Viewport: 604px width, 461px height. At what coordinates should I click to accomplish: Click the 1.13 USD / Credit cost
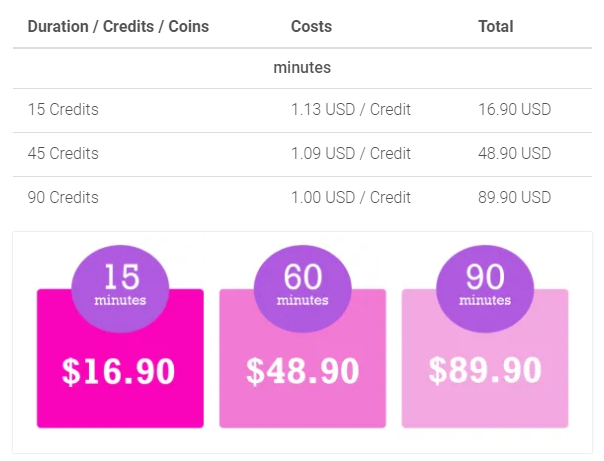[351, 109]
